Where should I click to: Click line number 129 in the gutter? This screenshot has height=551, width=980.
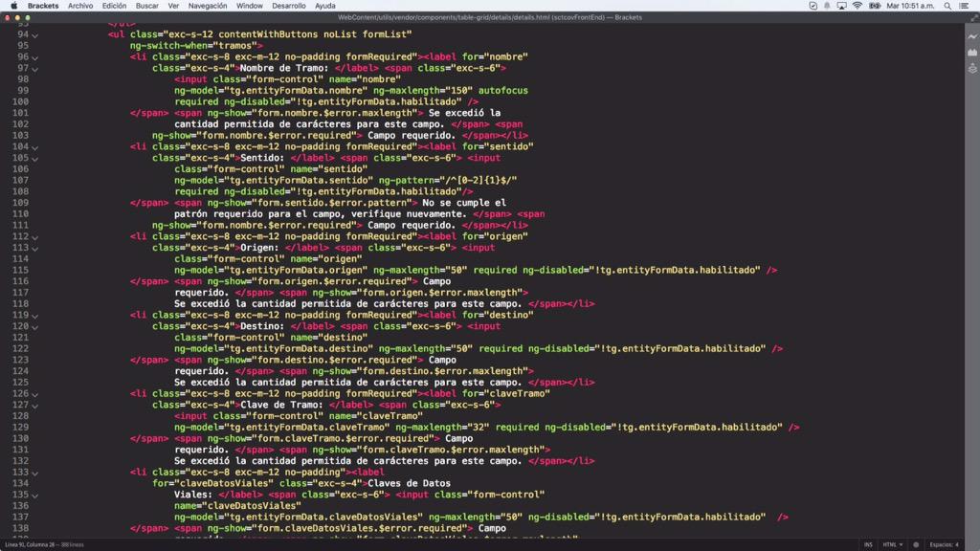click(20, 428)
